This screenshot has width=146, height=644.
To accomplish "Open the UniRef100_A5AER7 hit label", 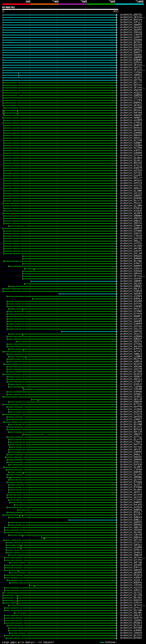I will 131,25.
